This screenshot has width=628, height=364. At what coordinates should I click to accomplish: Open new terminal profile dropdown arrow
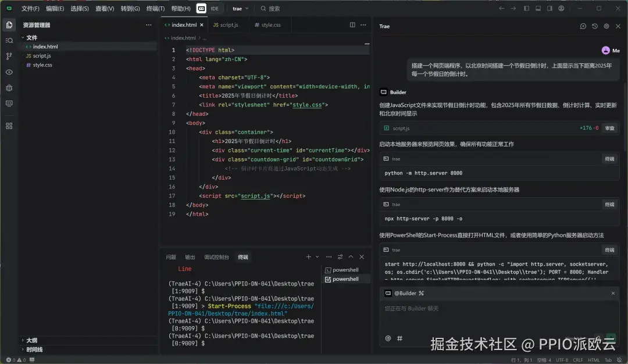(x=317, y=257)
